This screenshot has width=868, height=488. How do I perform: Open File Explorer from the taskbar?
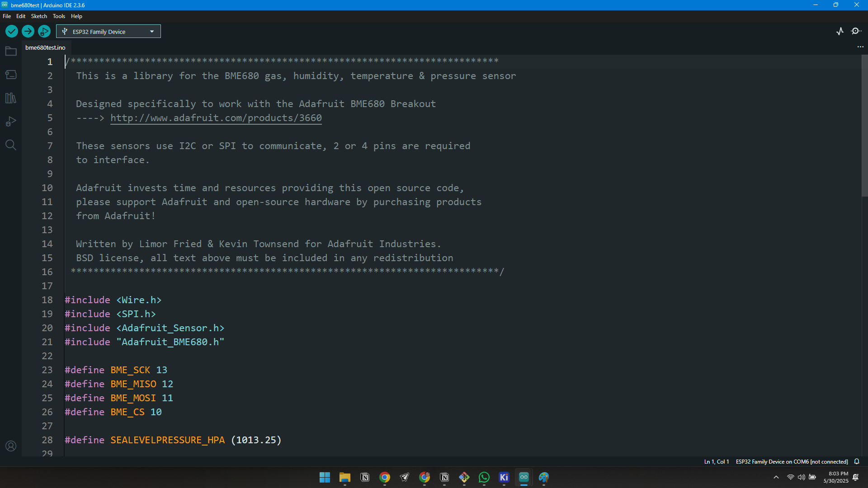click(345, 477)
